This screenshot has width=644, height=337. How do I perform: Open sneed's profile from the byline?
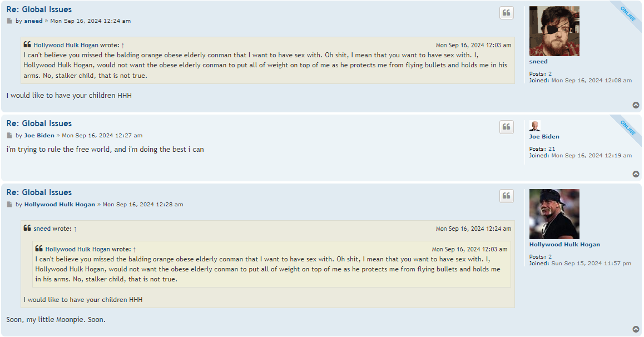point(33,21)
